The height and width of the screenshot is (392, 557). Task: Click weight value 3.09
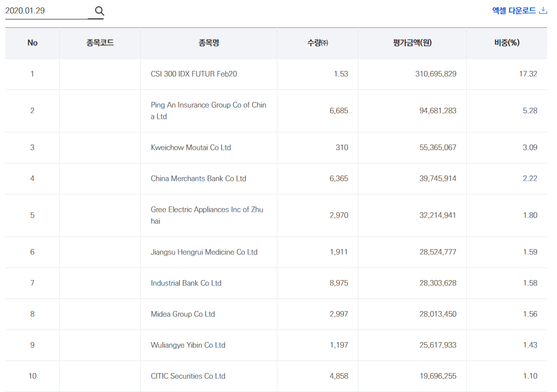point(530,147)
